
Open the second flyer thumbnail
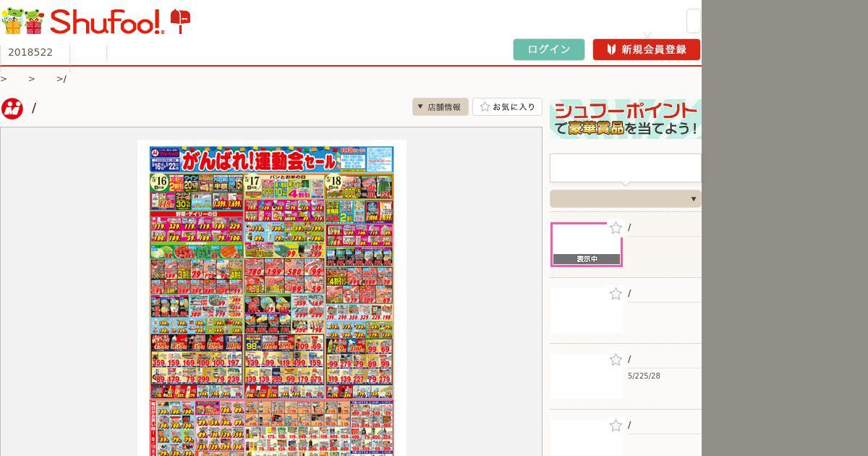pyautogui.click(x=587, y=311)
